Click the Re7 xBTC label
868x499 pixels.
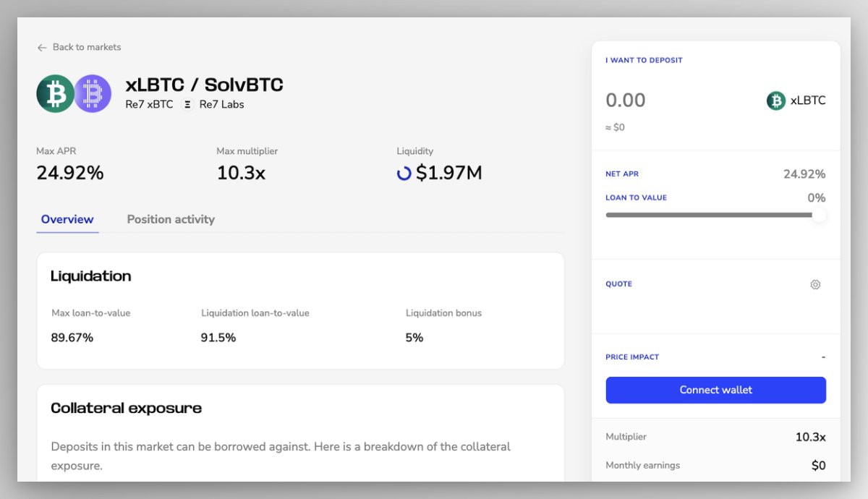coord(149,104)
